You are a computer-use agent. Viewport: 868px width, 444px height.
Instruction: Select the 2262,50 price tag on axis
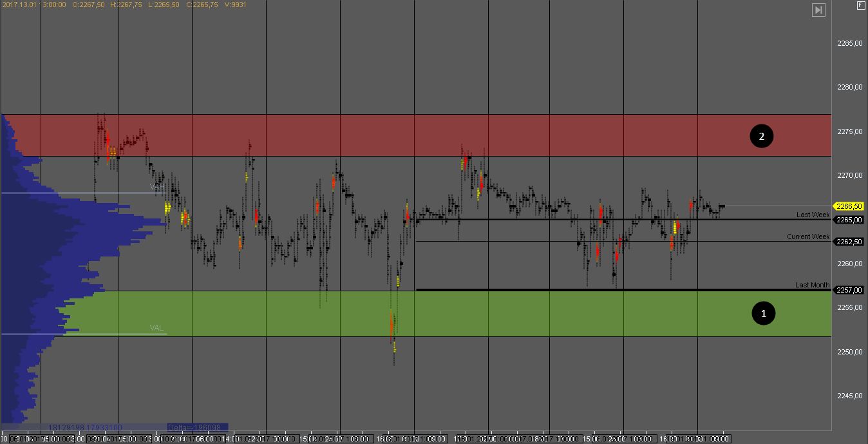tap(849, 242)
